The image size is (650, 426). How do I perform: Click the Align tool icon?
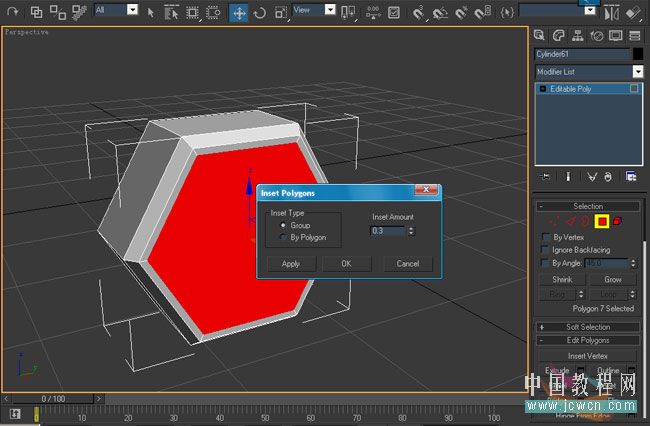click(x=633, y=13)
